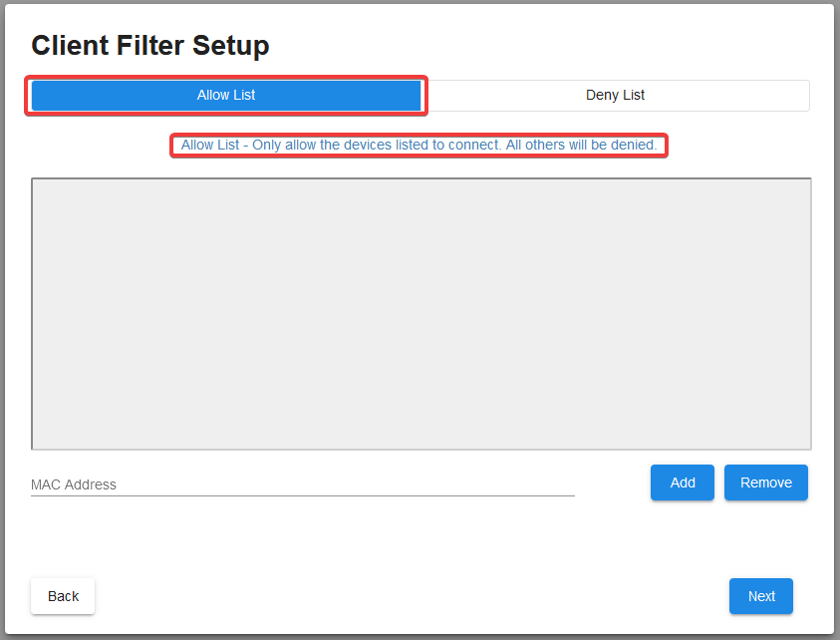Click inside the empty device list box
The image size is (840, 640).
click(x=420, y=313)
